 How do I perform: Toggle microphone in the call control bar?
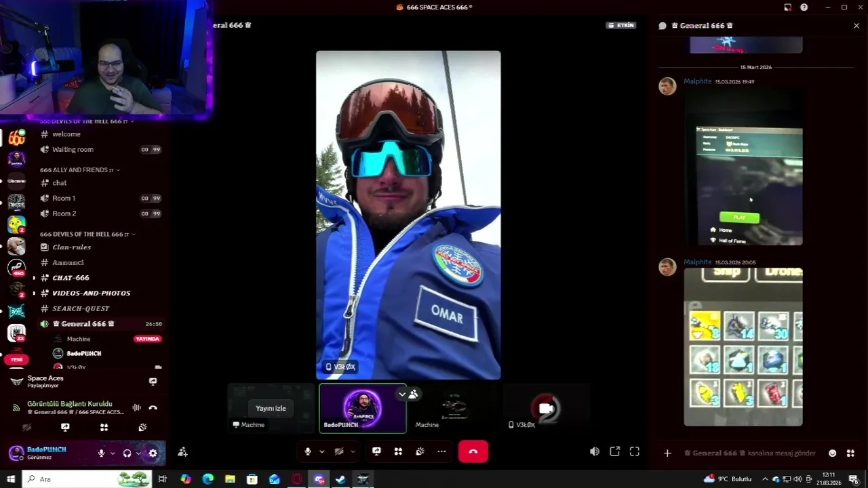308,451
